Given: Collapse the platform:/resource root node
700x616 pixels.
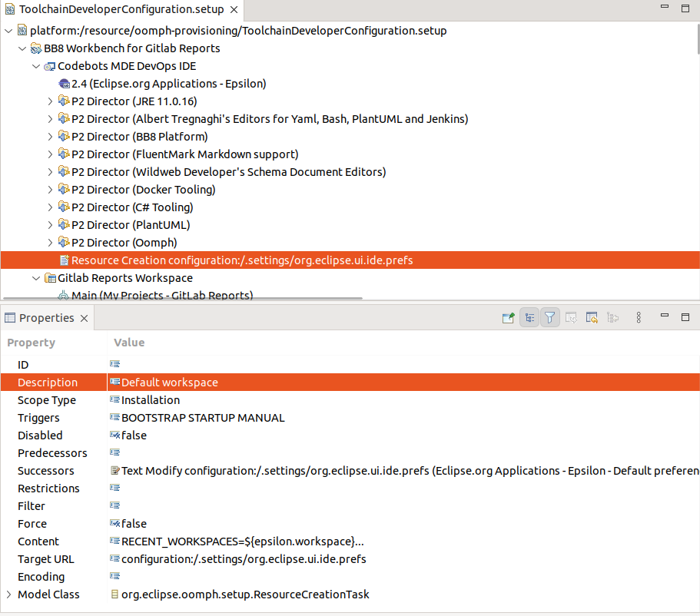Looking at the screenshot, I should [8, 31].
